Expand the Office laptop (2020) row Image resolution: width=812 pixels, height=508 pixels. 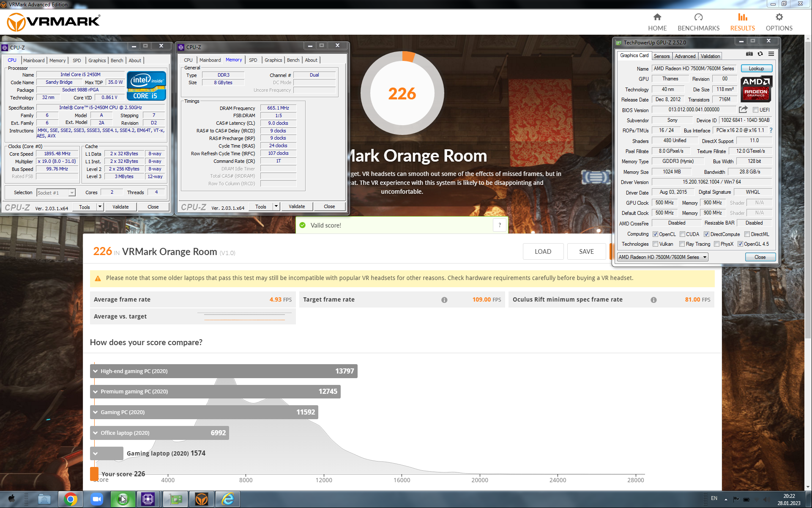(x=159, y=433)
